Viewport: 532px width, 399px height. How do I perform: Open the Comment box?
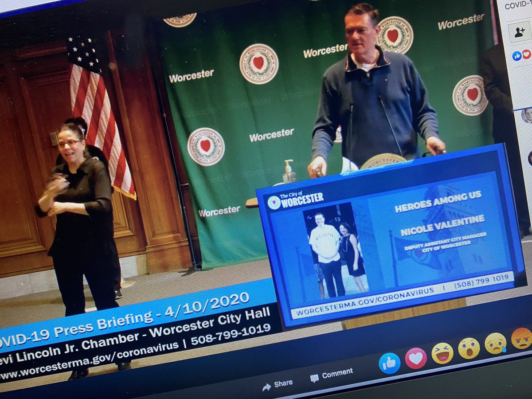(332, 375)
